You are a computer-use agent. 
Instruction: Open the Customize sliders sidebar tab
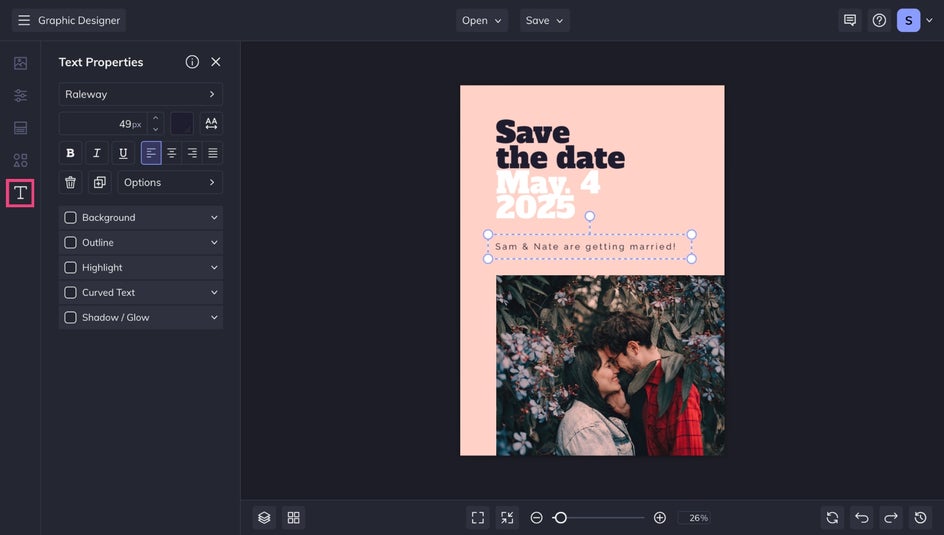pos(20,95)
